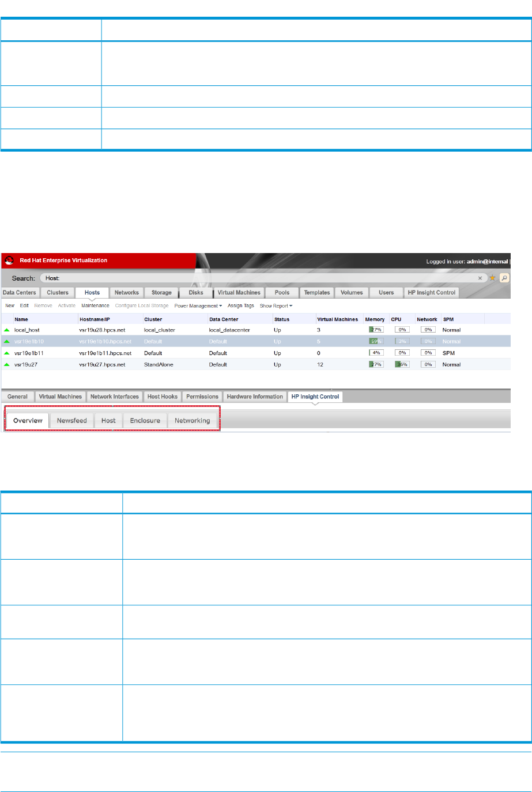Go to the Pools tab
Image resolution: width=532 pixels, height=792 pixels.
click(x=282, y=293)
